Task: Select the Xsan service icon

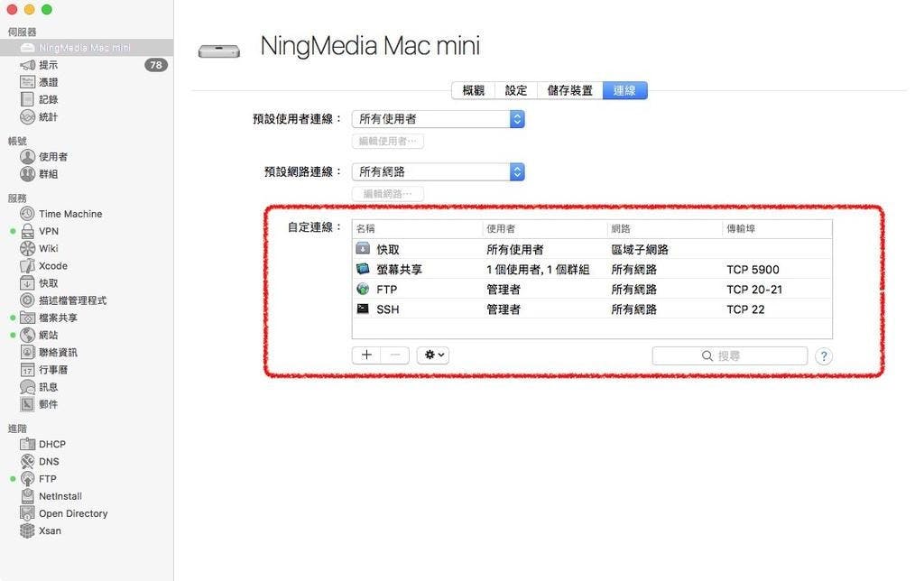Action: point(28,530)
